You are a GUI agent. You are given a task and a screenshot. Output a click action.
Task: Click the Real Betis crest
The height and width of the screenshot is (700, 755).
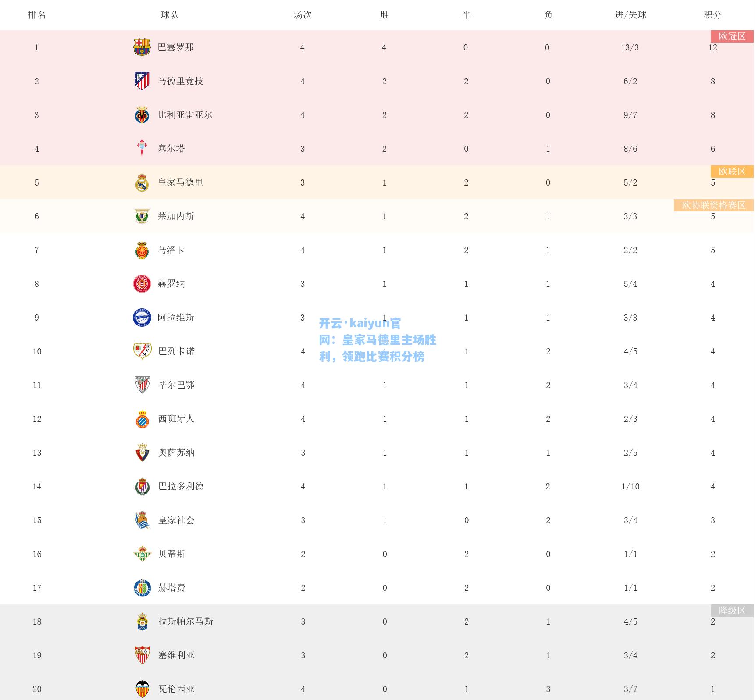click(142, 554)
